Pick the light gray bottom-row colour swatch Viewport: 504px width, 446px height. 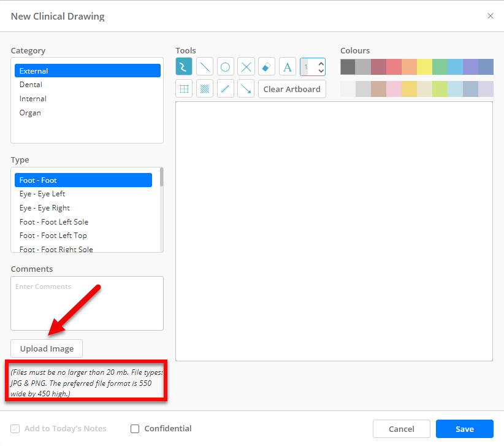(363, 89)
